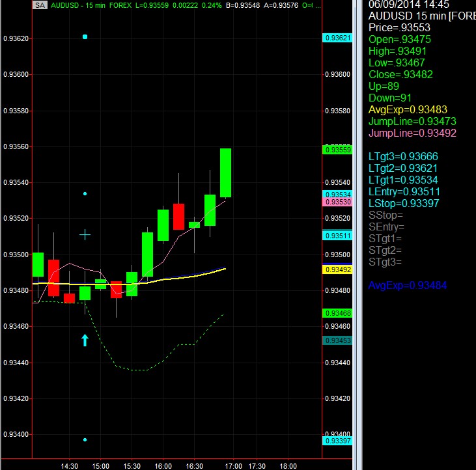
Task: Click the LTgt2=0.93621 entry
Action: coord(403,169)
